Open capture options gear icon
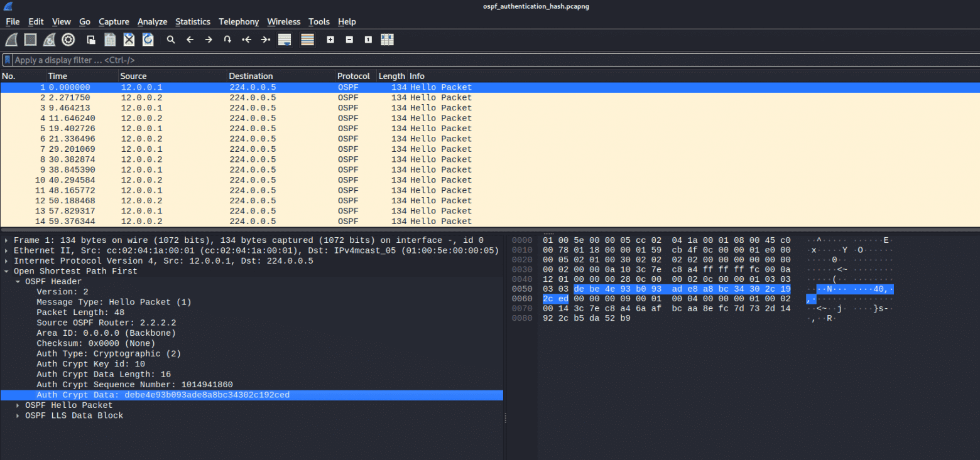The width and height of the screenshot is (980, 460). click(x=68, y=40)
